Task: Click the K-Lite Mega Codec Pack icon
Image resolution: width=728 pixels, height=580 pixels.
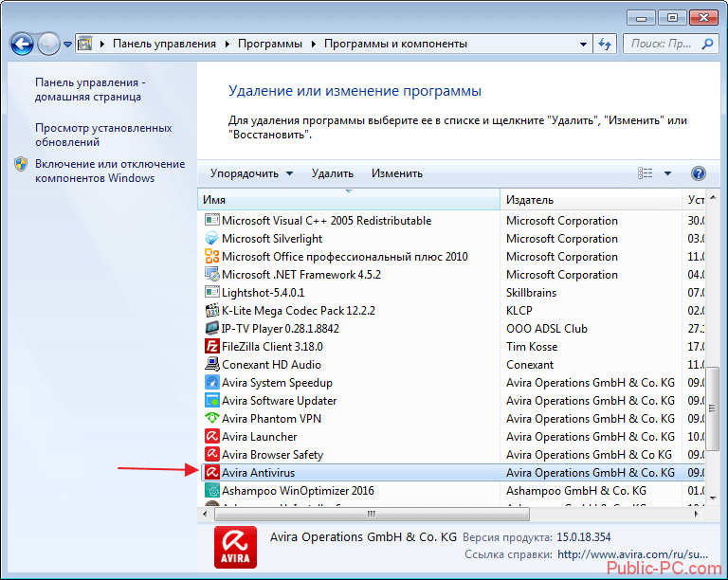Action: pos(212,311)
